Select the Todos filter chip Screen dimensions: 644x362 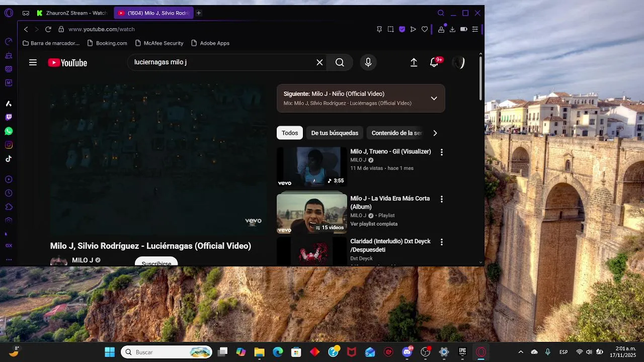click(290, 133)
